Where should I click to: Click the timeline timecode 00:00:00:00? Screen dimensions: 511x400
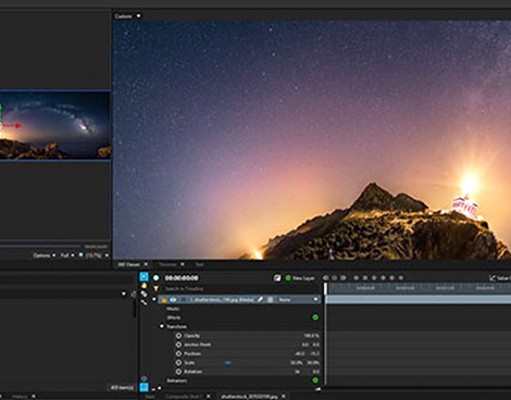click(x=182, y=278)
